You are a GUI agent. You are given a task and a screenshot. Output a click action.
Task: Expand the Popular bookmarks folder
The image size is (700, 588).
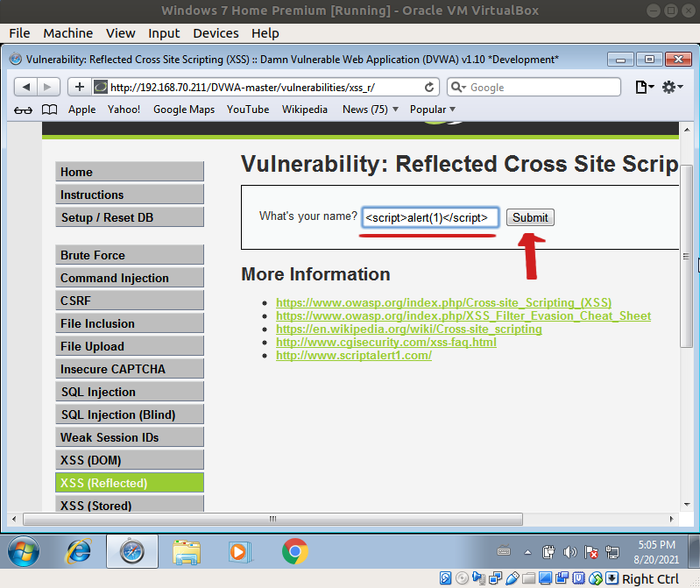tap(433, 110)
